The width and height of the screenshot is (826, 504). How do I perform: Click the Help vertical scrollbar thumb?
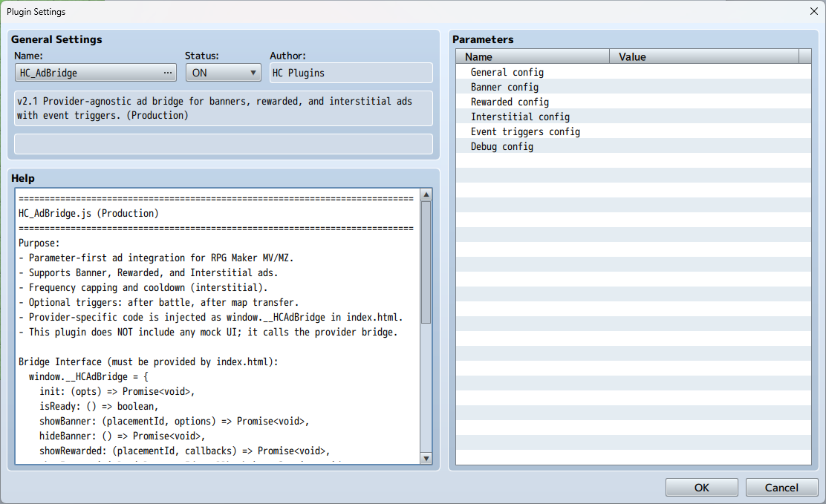(x=426, y=262)
